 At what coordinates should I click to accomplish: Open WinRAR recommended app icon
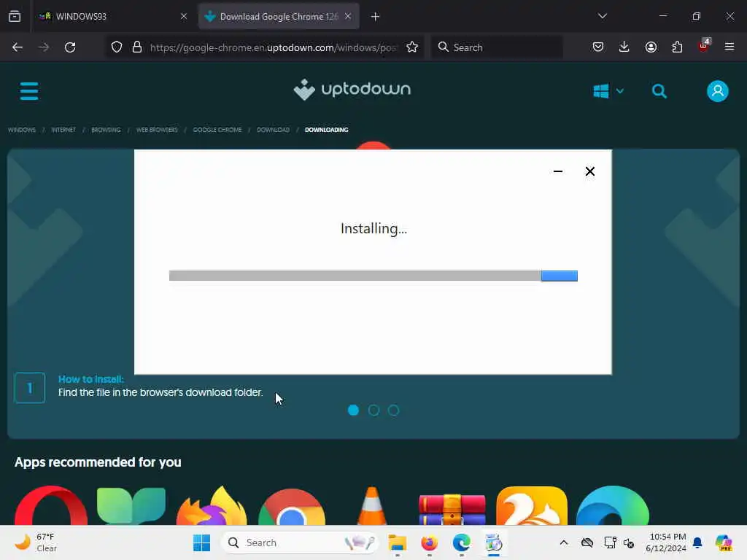452,509
